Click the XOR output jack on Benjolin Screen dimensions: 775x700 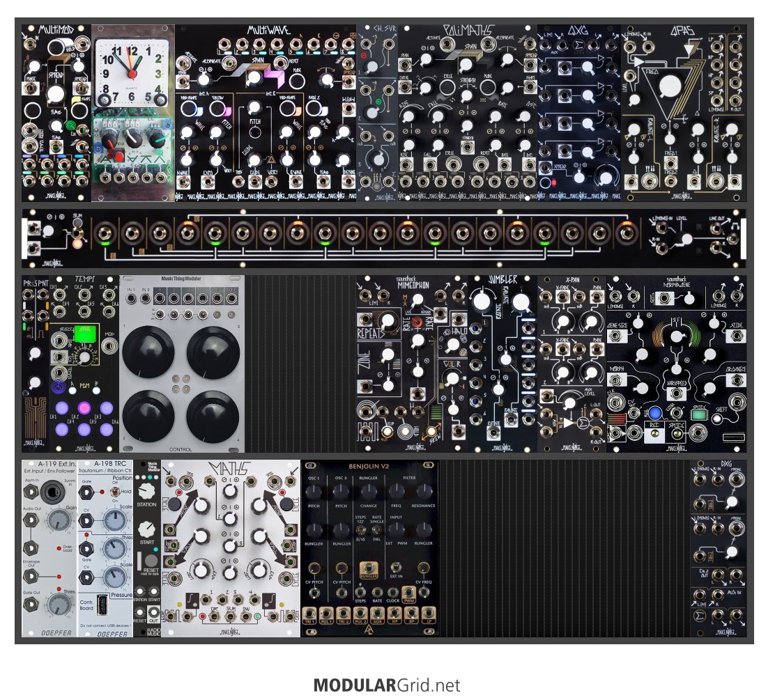377,614
